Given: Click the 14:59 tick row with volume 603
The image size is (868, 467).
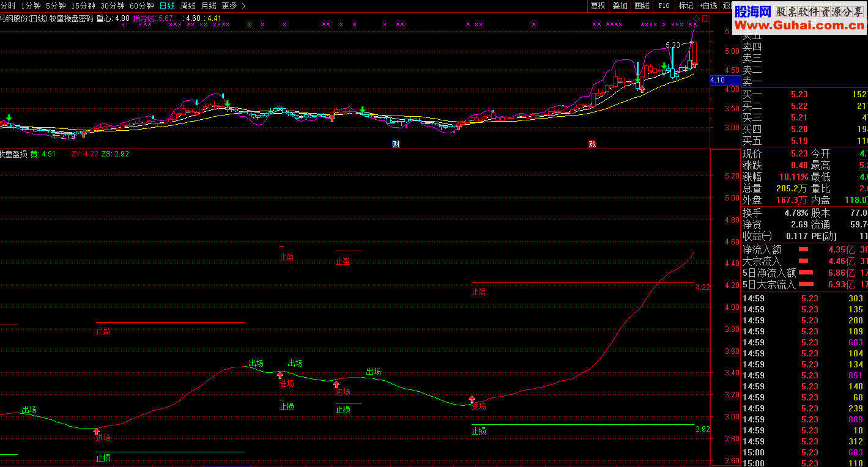Looking at the screenshot, I should (x=804, y=342).
